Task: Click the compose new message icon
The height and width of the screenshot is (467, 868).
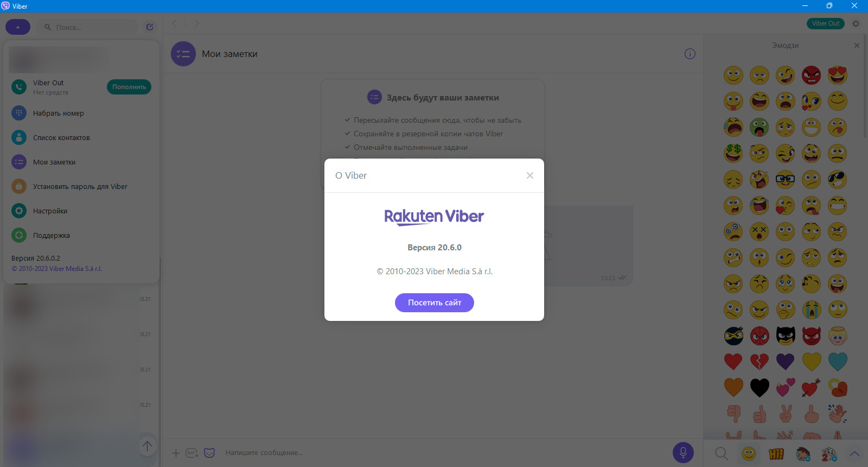Action: pos(150,27)
